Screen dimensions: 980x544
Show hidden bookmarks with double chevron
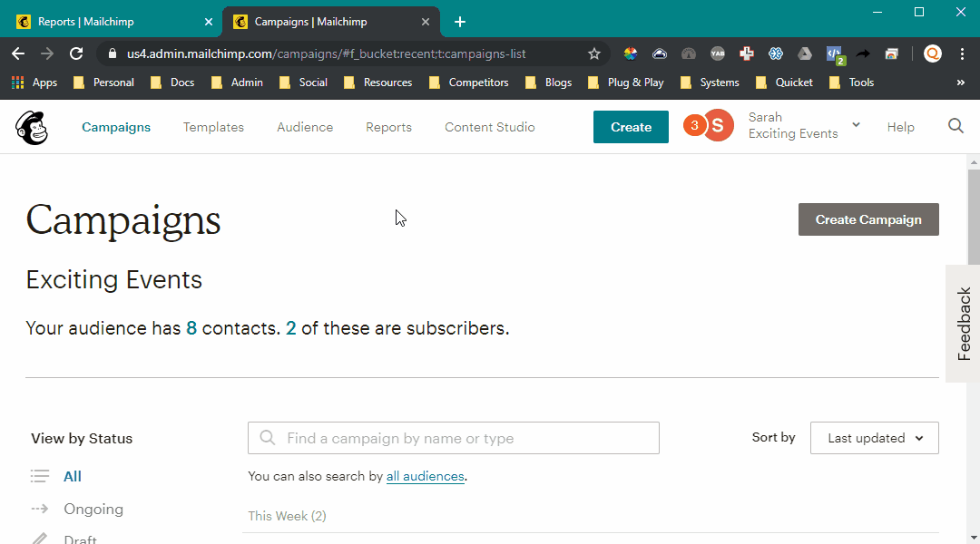pos(961,83)
